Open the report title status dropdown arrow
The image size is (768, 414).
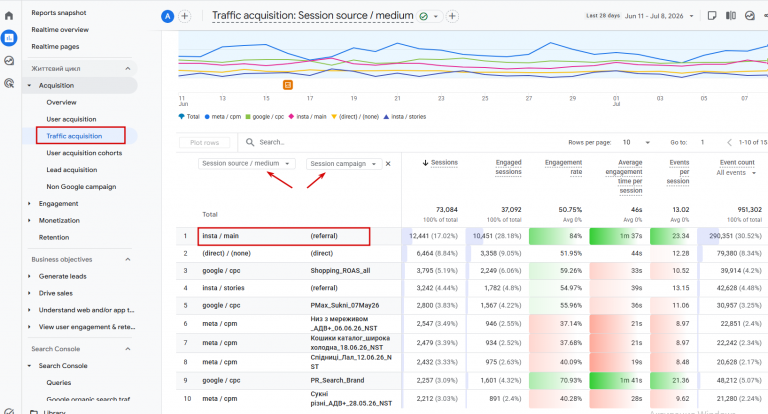[x=435, y=16]
